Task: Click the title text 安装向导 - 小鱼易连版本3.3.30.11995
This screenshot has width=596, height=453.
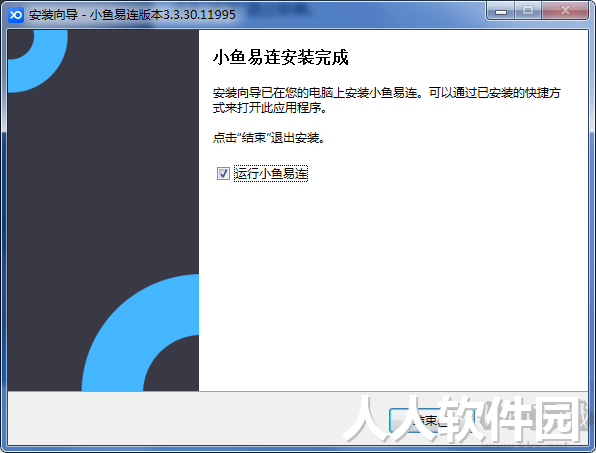Action: coord(132,15)
